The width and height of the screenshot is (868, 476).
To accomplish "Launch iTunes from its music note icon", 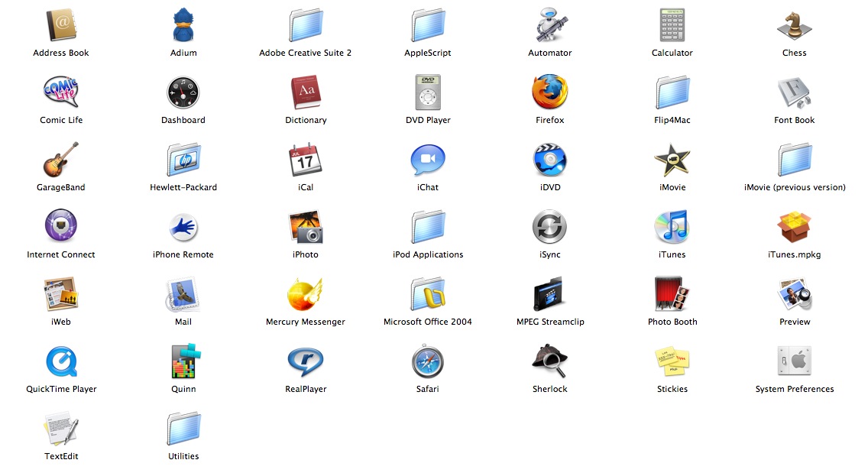I will tap(672, 227).
